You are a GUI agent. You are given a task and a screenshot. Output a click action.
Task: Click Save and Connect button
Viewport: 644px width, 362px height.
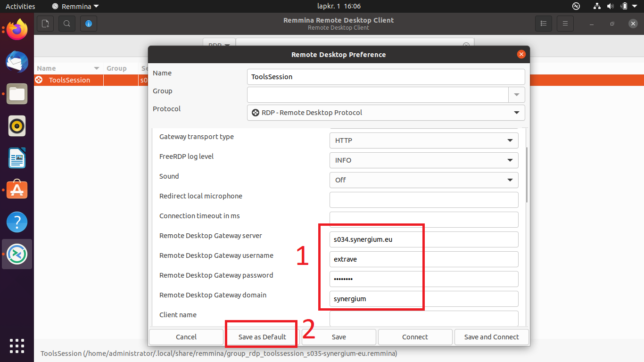491,337
